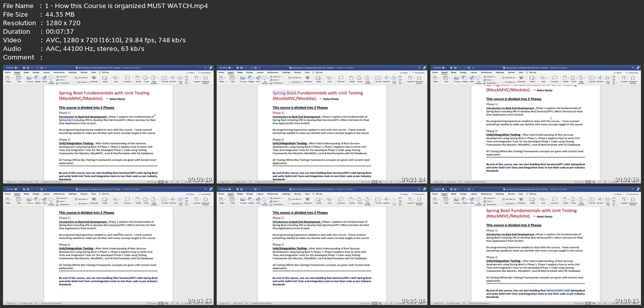644x308 pixels.
Task: Click the Comments button in the 00:01:24 frame
Action: (x=418, y=72)
